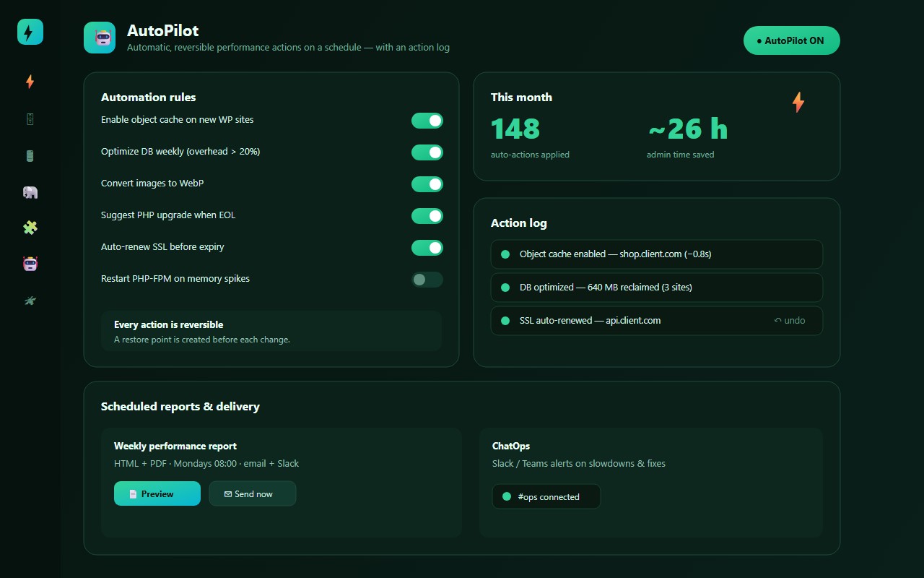Select the SSL auto-renewed api.client.com log entry
Viewport: 924px width, 578px height.
(x=657, y=321)
